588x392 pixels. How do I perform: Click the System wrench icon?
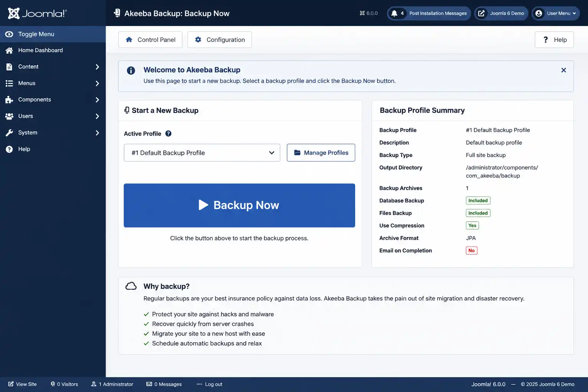click(x=9, y=132)
